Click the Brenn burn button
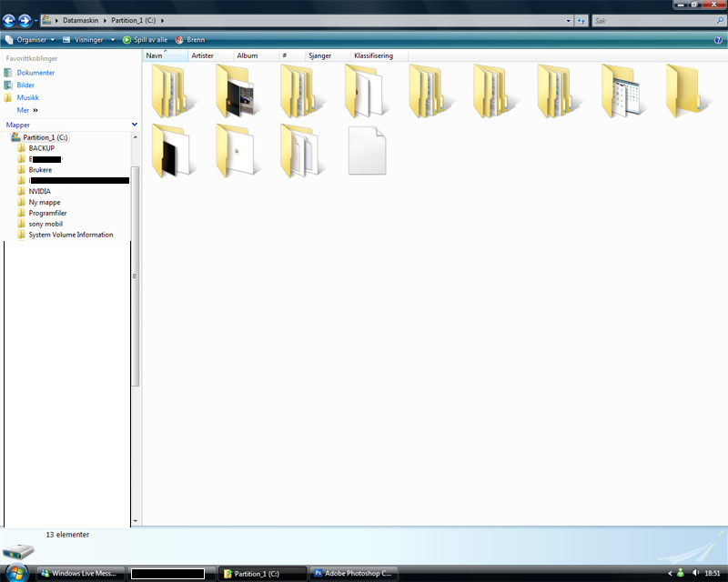728x582 pixels. point(189,40)
